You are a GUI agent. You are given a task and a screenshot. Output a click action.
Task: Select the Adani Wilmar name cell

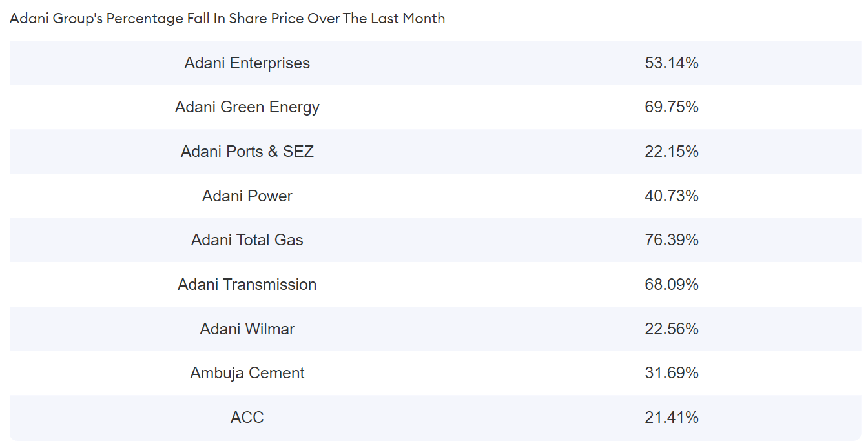[247, 329]
